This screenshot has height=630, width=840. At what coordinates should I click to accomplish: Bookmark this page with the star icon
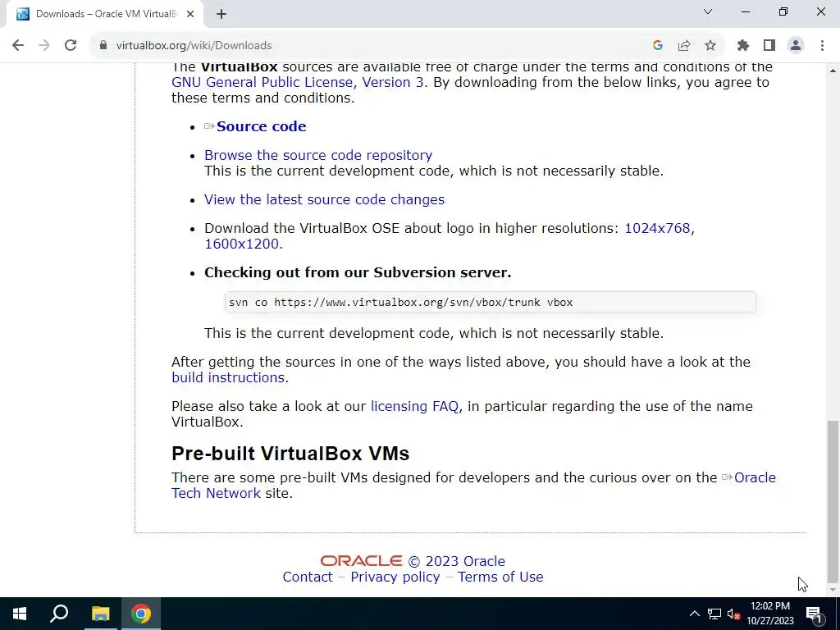coord(710,46)
